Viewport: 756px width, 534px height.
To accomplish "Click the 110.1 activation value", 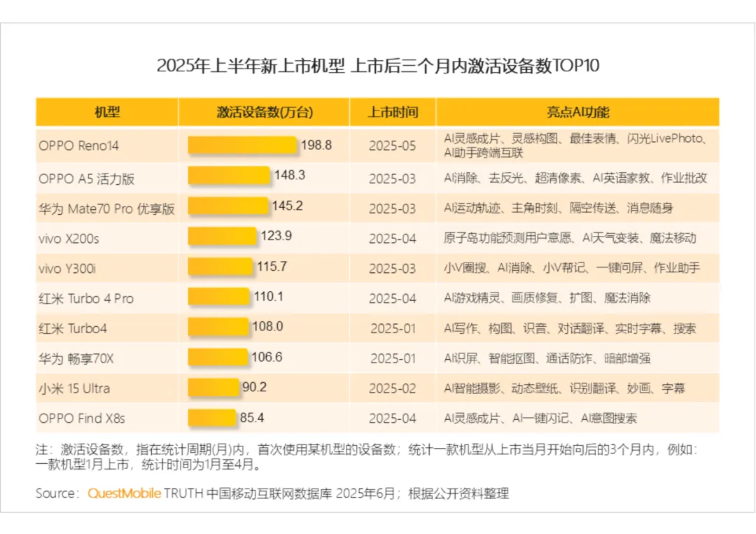I will [x=269, y=297].
